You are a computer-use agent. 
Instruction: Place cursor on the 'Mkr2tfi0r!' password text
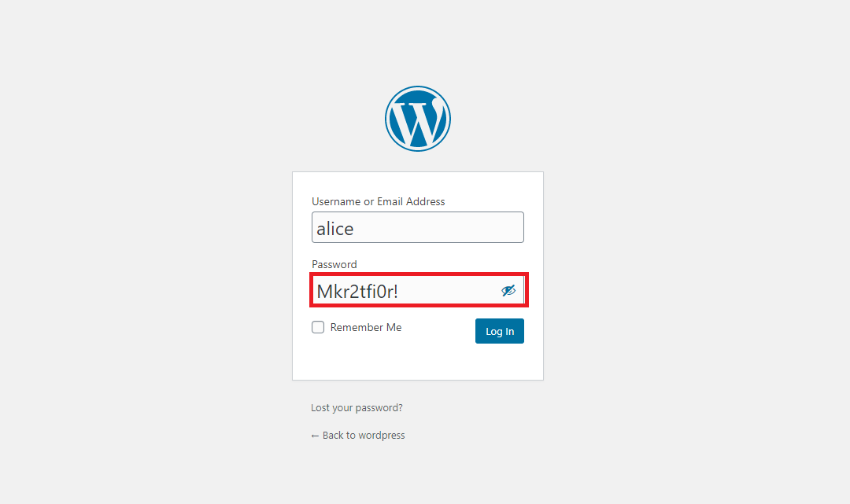point(357,292)
